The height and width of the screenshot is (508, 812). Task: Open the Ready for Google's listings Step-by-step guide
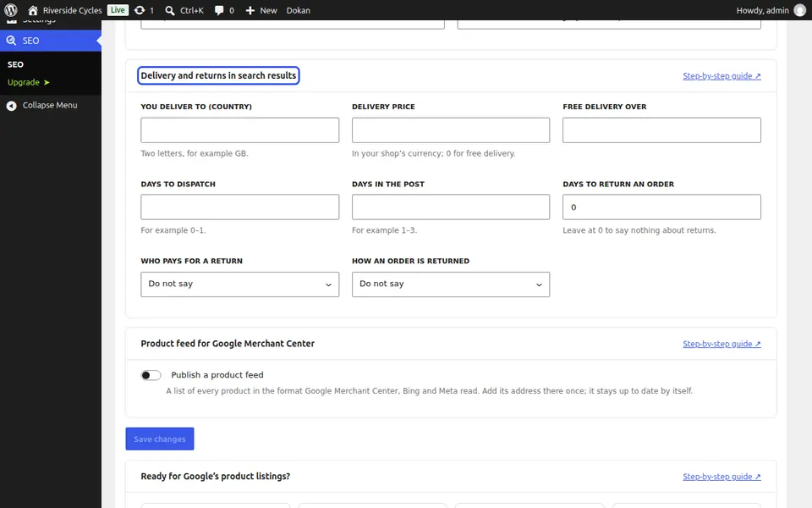721,477
